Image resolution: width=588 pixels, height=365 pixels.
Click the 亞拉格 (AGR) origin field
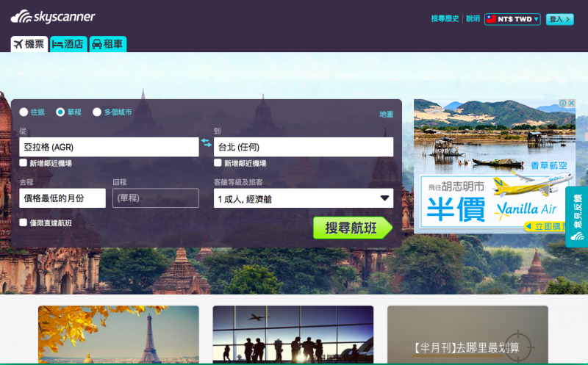109,147
